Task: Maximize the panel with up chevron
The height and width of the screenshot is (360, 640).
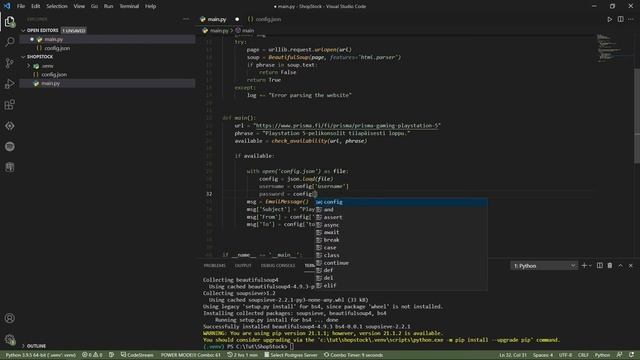Action: click(x=620, y=266)
